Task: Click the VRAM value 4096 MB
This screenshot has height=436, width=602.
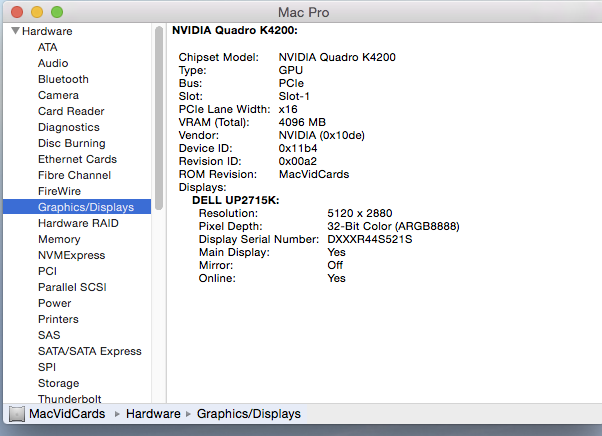Action: pyautogui.click(x=302, y=122)
